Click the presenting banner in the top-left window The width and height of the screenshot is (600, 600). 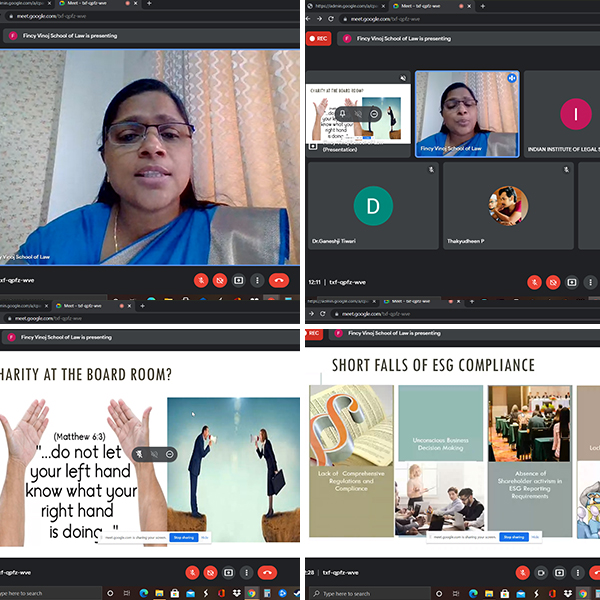click(151, 36)
